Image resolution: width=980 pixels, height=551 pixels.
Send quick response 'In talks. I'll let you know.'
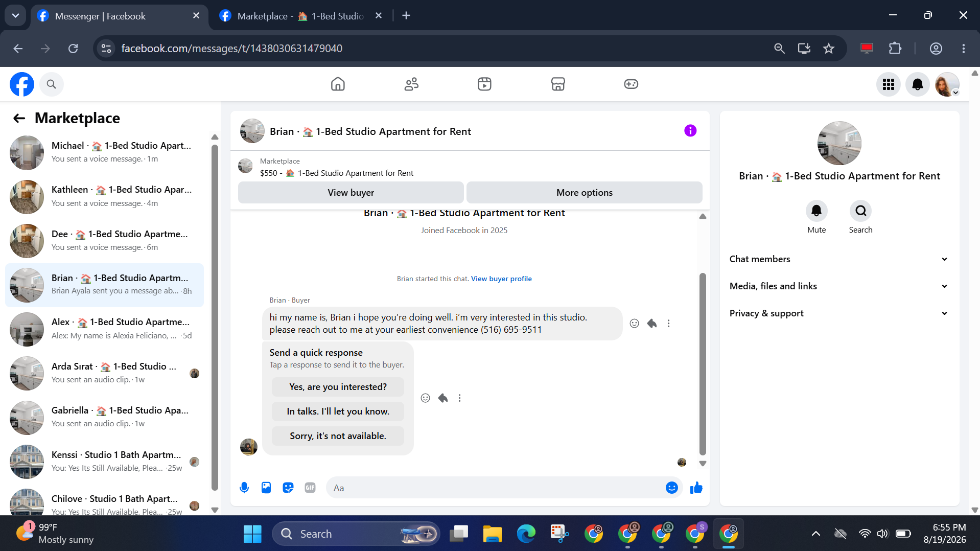point(338,411)
